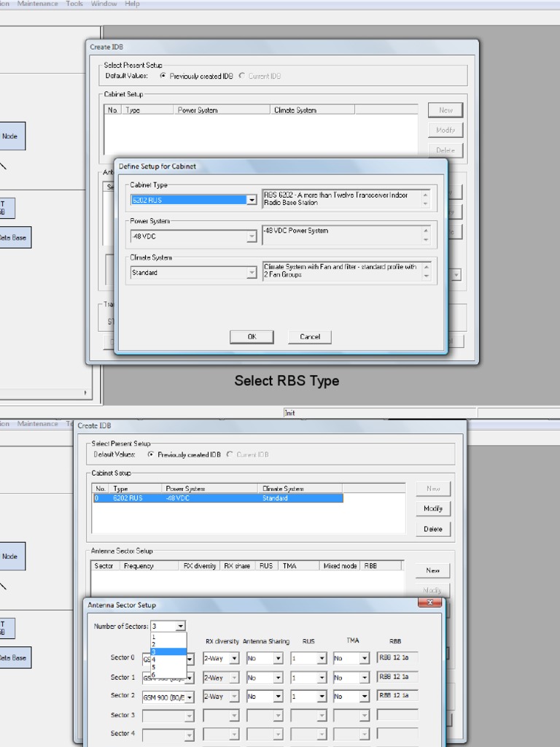The width and height of the screenshot is (560, 747).
Task: Choose 2 in the Number of Sectors list
Action: click(168, 644)
